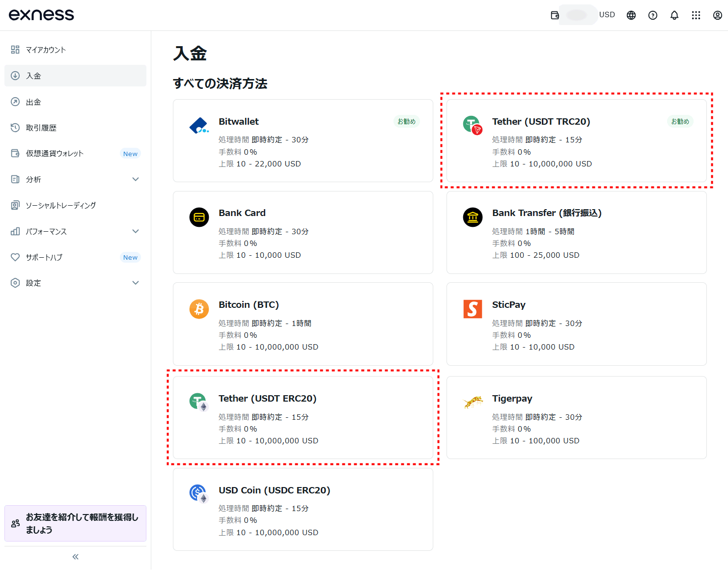The height and width of the screenshot is (570, 728).
Task: Click the Exness logo
Action: [41, 15]
